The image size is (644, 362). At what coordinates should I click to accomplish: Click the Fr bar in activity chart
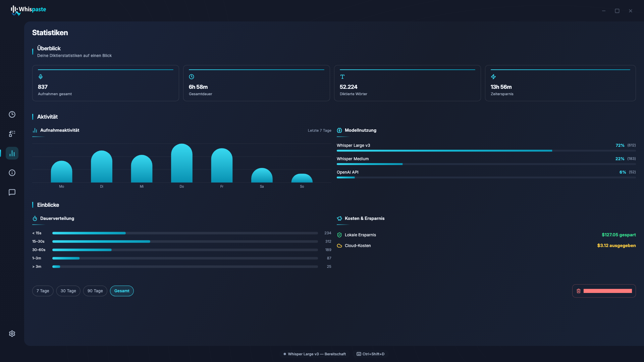click(x=222, y=166)
